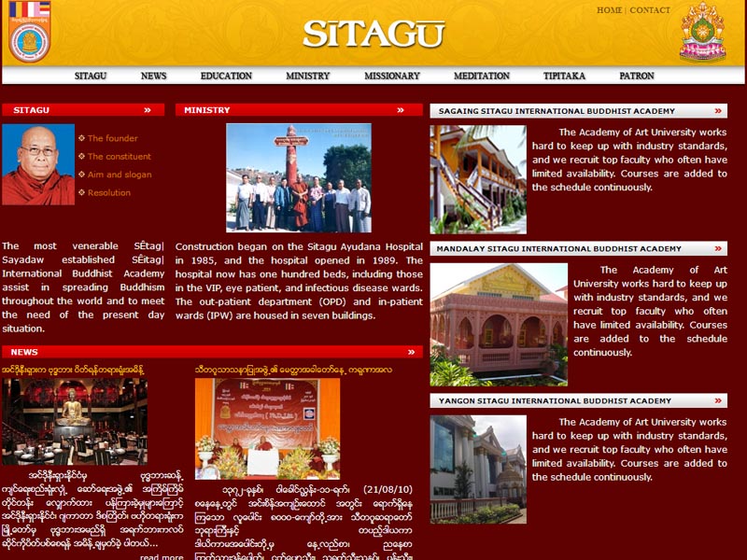747x560 pixels.
Task: Click the NEWS red section header
Action: tap(213, 352)
